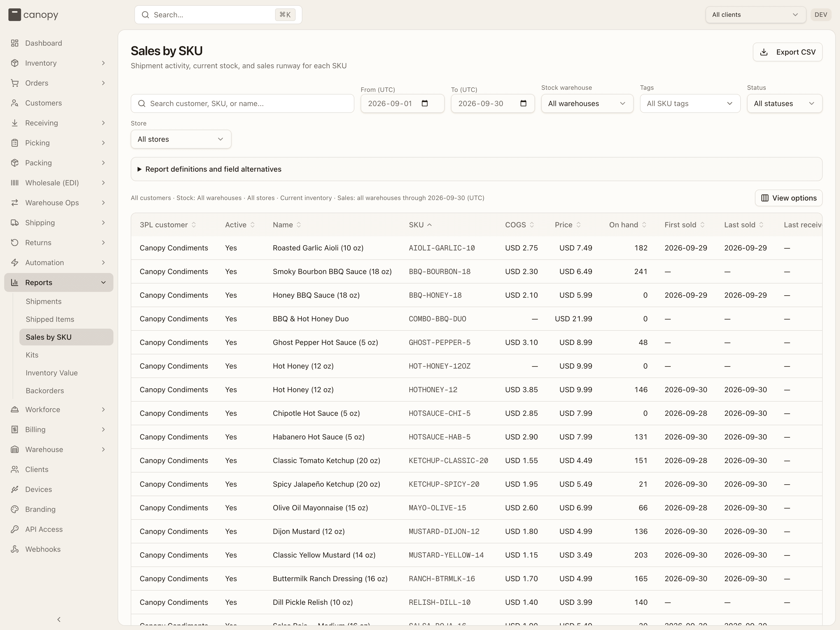Open the Stock warehouse dropdown
840x630 pixels.
point(587,103)
